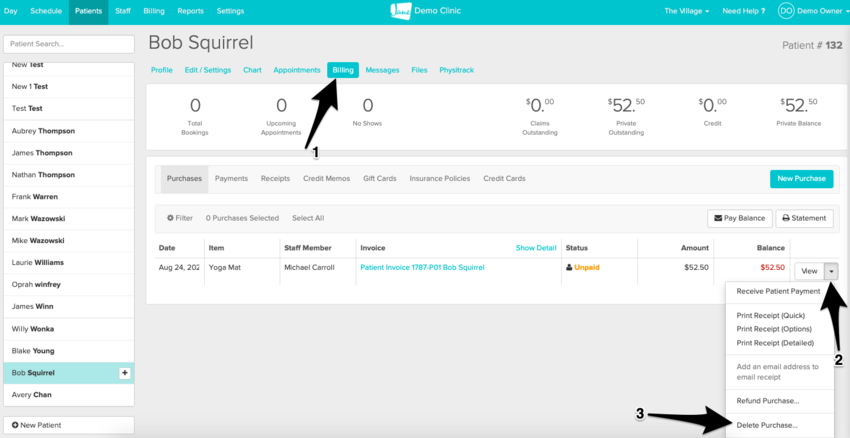850x438 pixels.
Task: Open the Need Help menu
Action: (x=745, y=11)
